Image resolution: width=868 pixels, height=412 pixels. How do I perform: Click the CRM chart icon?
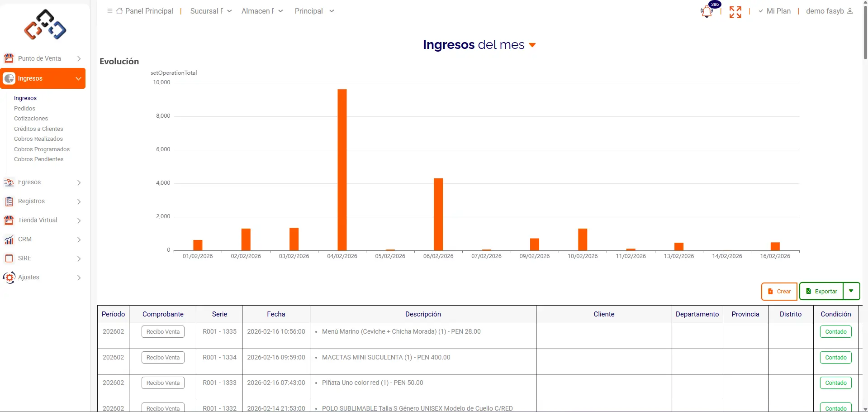point(9,240)
